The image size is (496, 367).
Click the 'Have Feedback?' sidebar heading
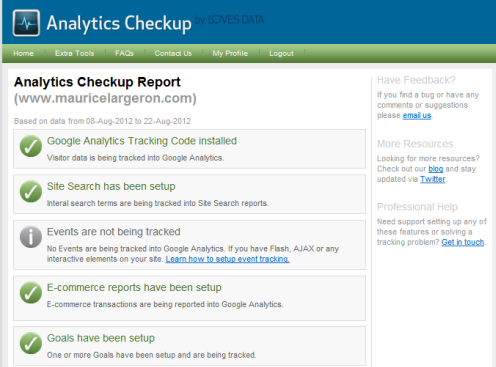(416, 80)
